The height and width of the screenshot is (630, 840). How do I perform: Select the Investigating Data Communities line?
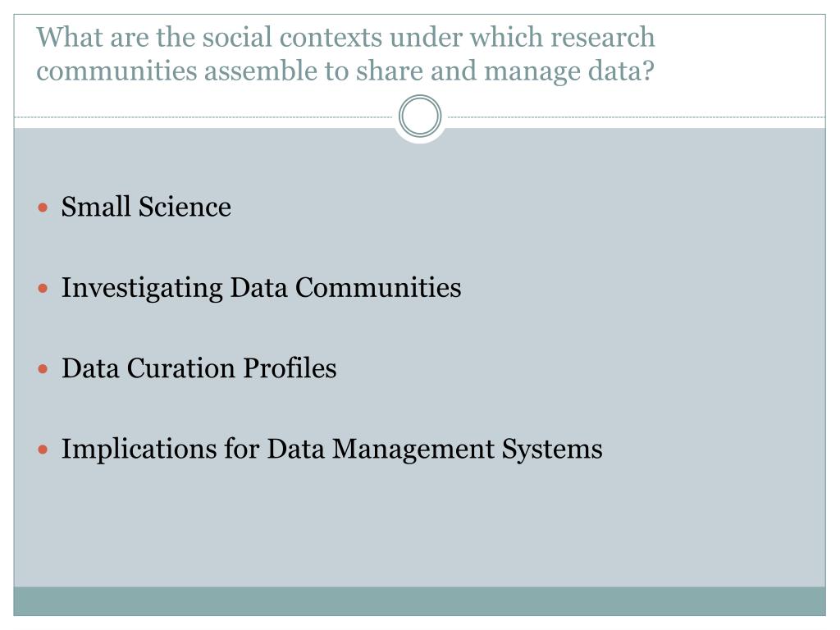pos(262,288)
